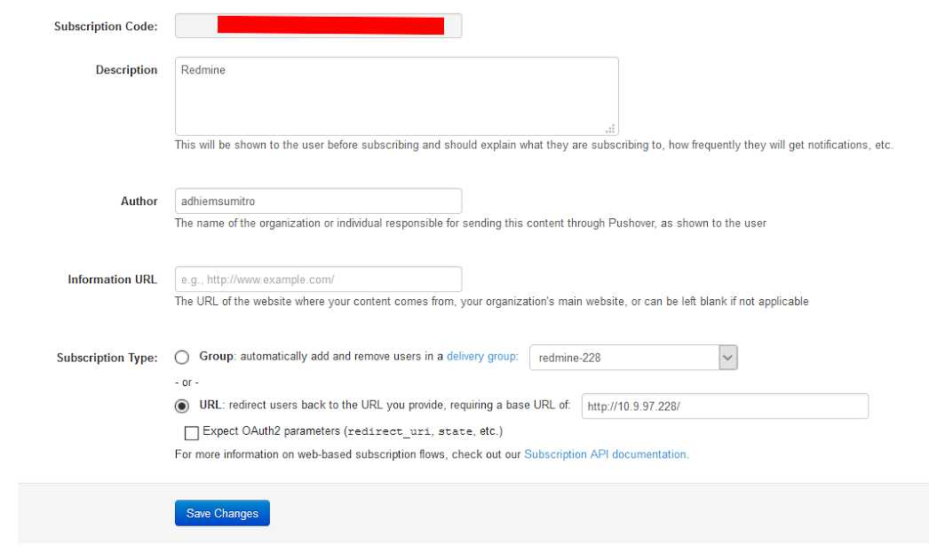The image size is (929, 560).
Task: Click the Author field label
Action: [x=139, y=201]
